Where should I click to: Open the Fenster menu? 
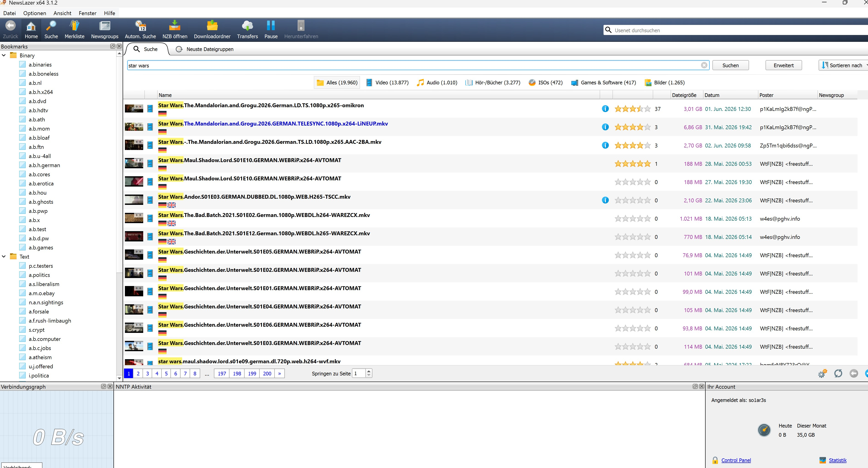(88, 13)
